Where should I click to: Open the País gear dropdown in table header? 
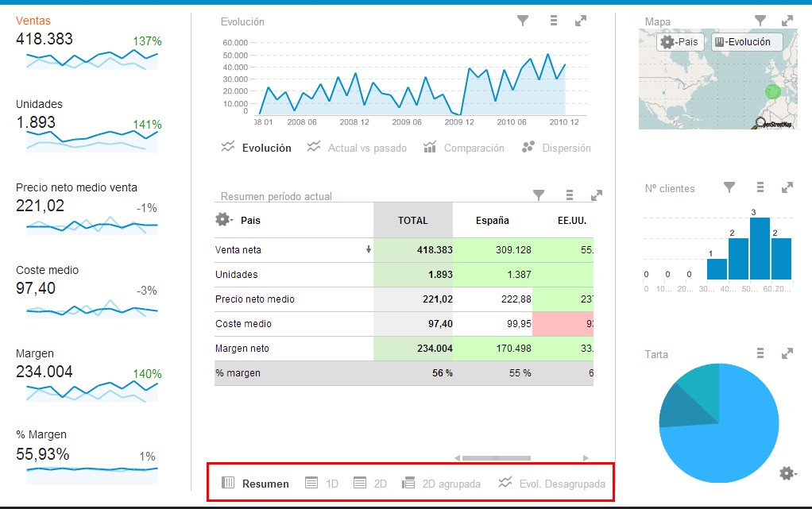[x=222, y=220]
